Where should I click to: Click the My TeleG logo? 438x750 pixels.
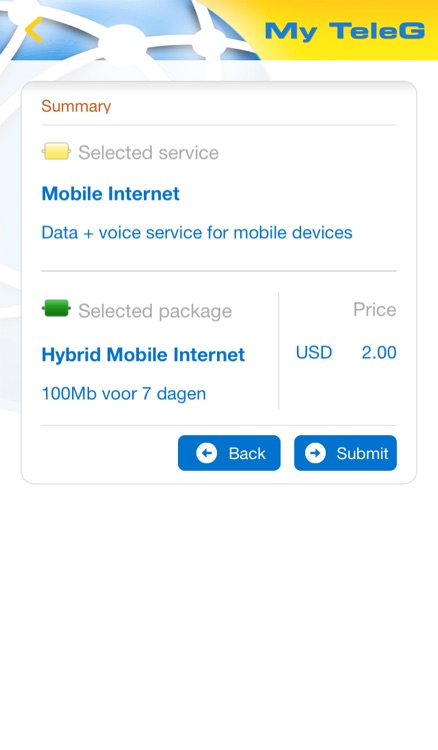tap(345, 31)
